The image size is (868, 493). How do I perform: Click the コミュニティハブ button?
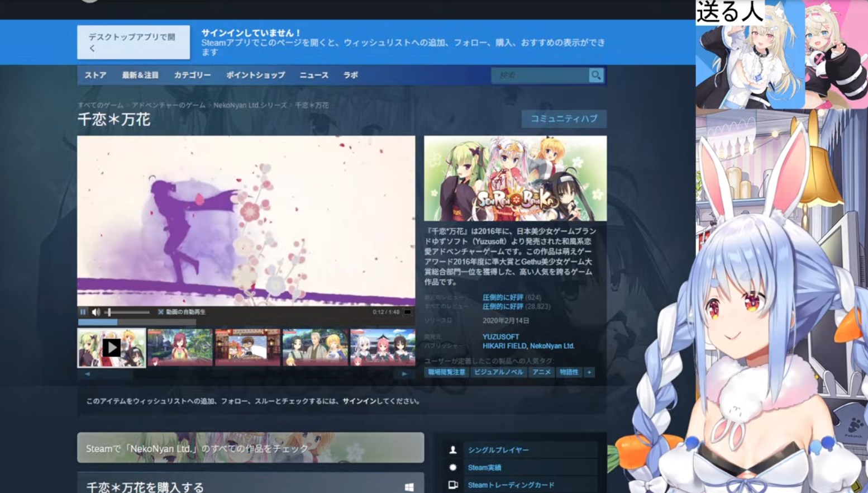[x=564, y=118]
